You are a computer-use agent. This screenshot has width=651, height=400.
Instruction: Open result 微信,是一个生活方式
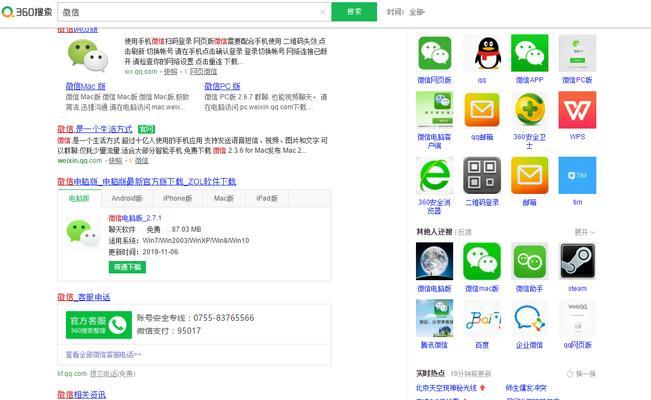95,129
